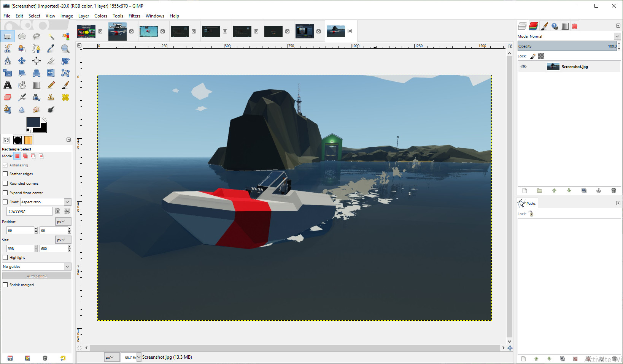Image resolution: width=623 pixels, height=364 pixels.
Task: Pick the Color Picker eyedropper tool
Action: 51,49
